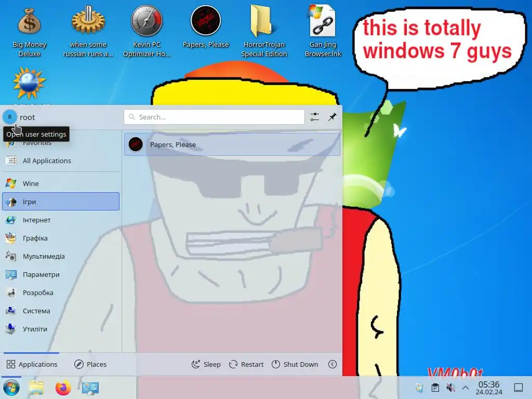
Task: Click the Windows-style start orb
Action: tap(11, 388)
